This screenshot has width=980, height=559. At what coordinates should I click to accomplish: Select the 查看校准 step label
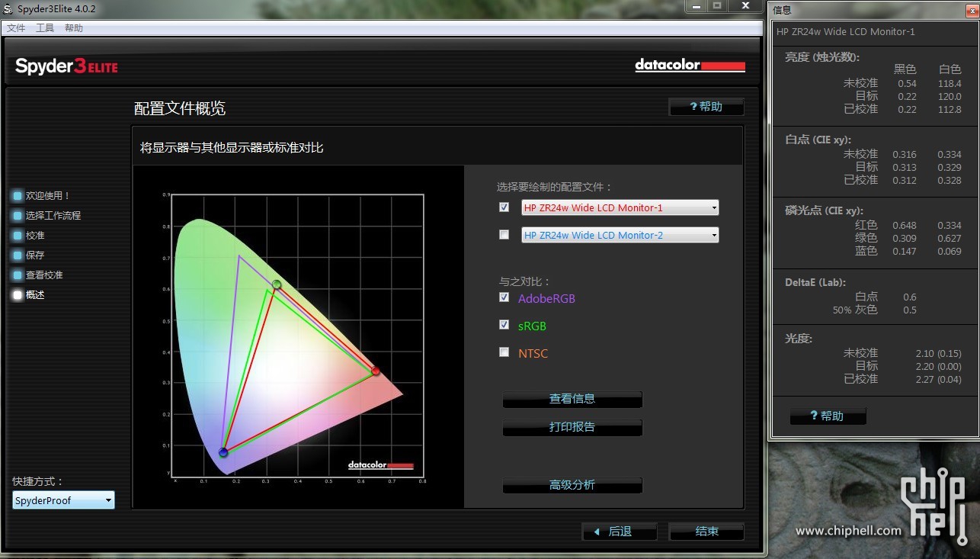[x=44, y=275]
